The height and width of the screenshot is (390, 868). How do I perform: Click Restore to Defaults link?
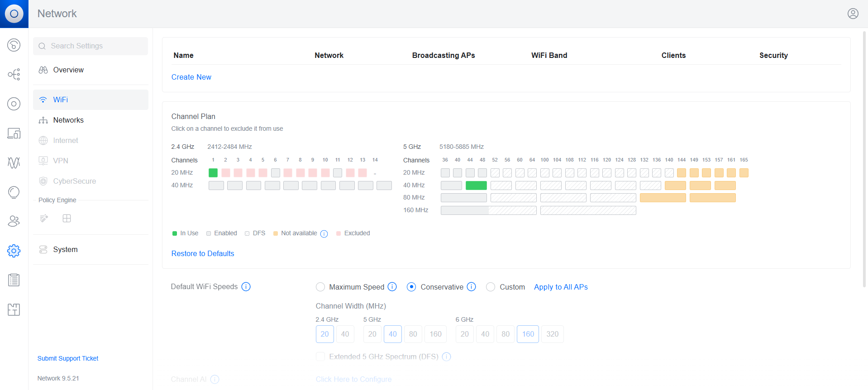[x=202, y=253]
